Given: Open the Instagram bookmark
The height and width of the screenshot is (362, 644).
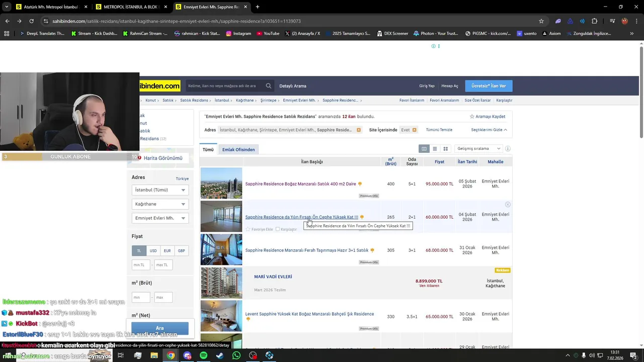Looking at the screenshot, I should (x=238, y=34).
